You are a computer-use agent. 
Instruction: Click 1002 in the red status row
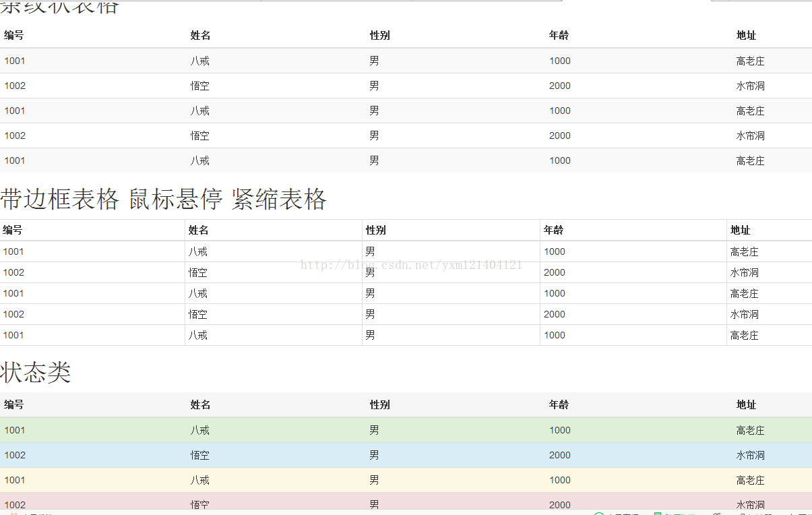[15, 505]
